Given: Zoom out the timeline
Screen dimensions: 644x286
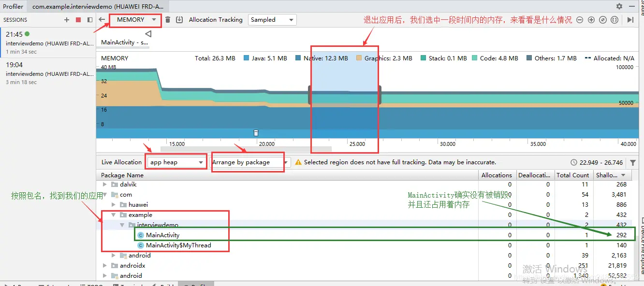Looking at the screenshot, I should (x=579, y=20).
